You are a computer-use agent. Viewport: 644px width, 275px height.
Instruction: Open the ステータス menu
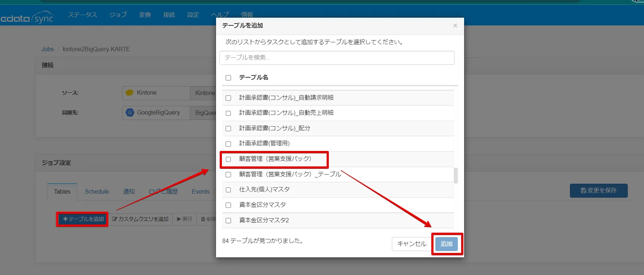tap(82, 15)
